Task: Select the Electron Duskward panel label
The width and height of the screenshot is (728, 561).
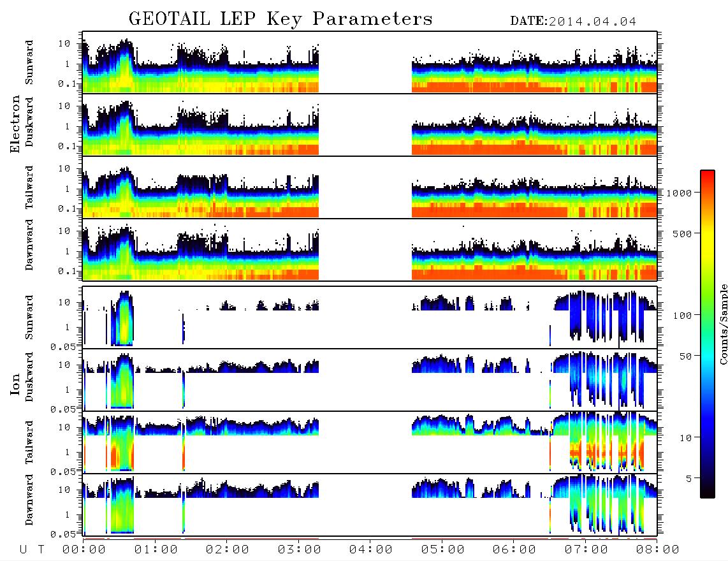Action: click(29, 122)
